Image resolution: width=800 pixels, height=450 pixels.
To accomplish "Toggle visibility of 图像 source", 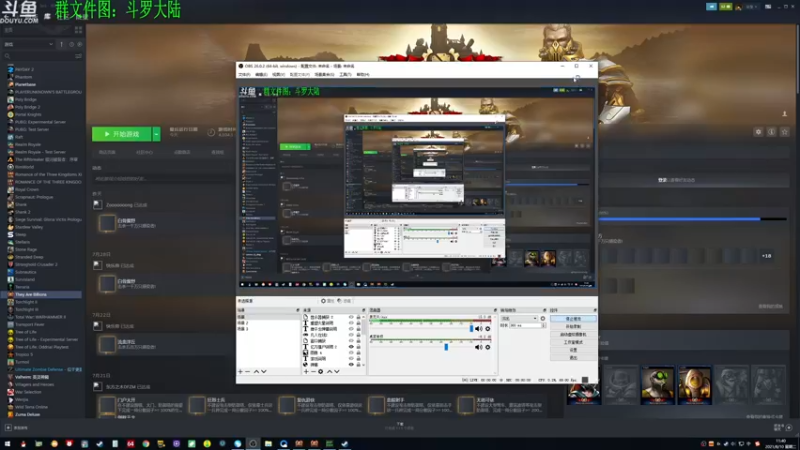I will (351, 353).
